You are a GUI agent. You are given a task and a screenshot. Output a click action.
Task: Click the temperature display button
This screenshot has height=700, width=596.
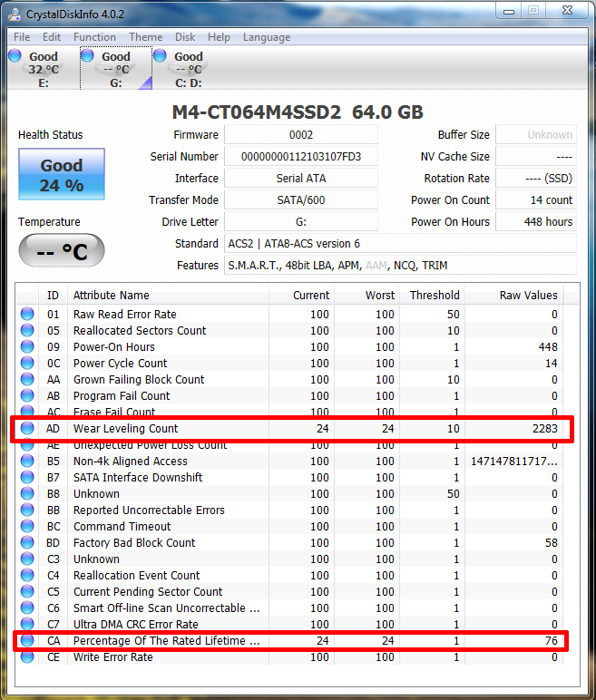(62, 250)
